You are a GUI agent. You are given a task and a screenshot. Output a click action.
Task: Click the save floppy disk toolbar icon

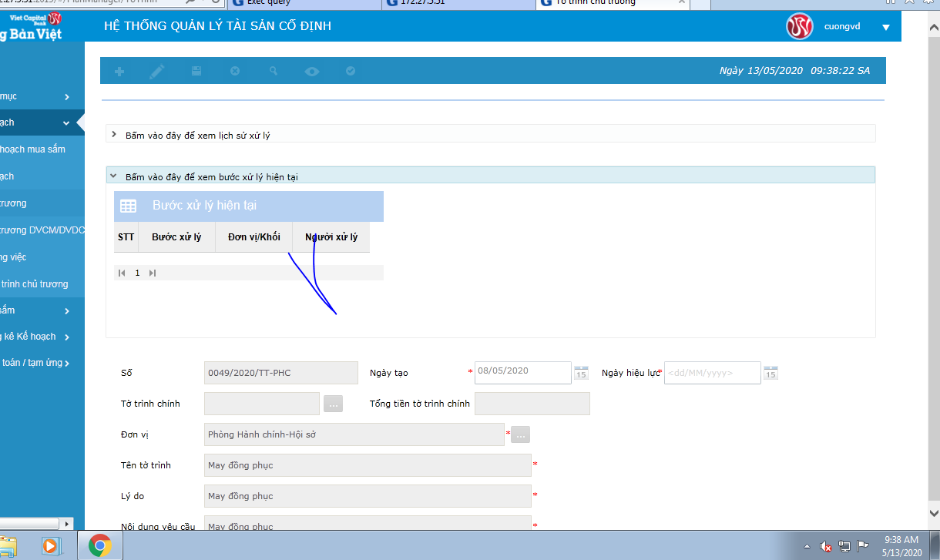196,71
